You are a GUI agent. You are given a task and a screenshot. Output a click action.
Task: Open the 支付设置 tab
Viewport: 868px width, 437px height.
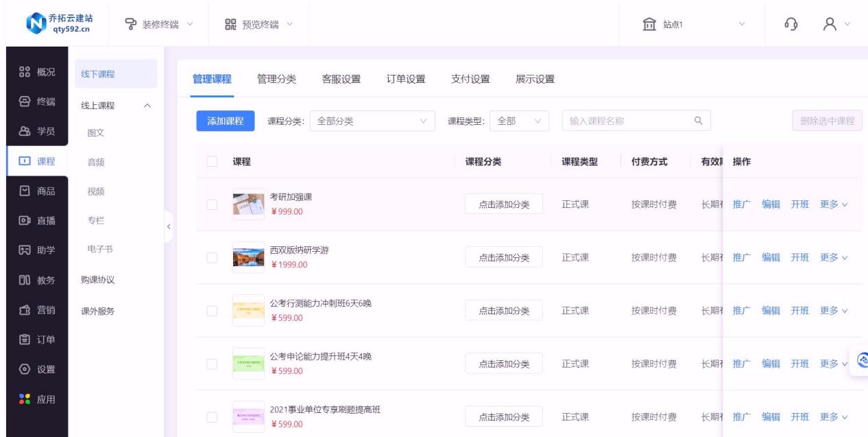(x=470, y=78)
